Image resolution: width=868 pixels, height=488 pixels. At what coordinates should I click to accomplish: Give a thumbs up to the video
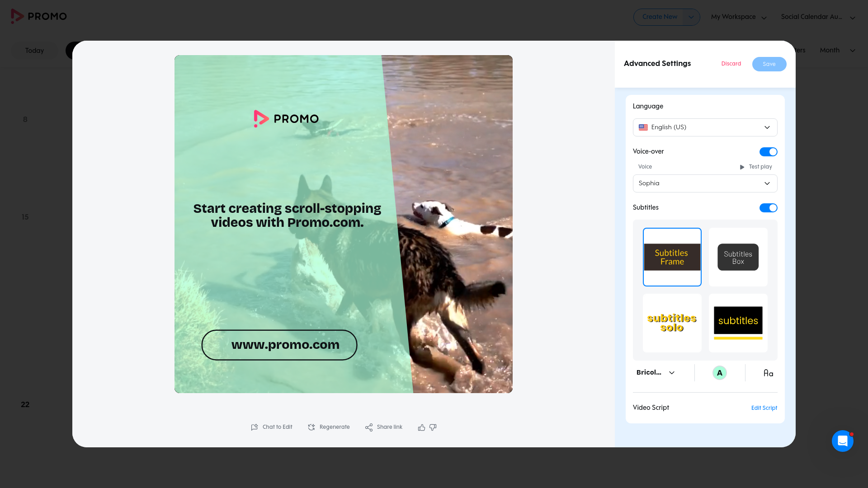click(x=421, y=427)
